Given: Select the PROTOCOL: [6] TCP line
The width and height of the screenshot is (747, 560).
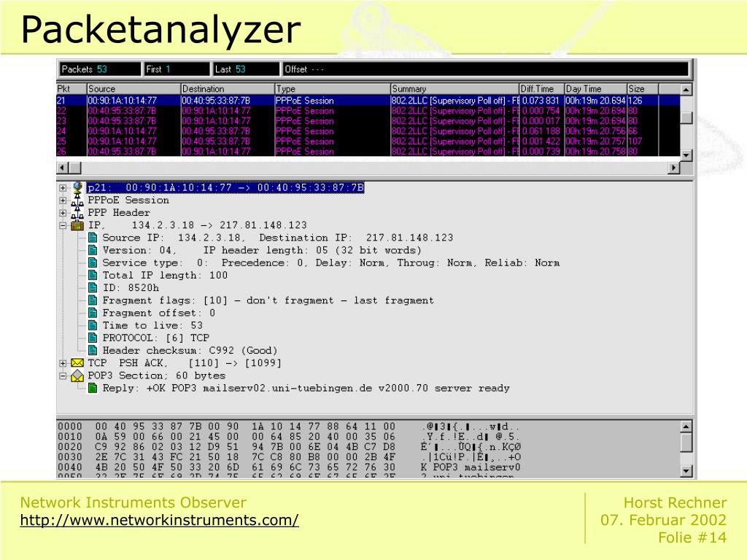Looking at the screenshot, I should coord(156,338).
